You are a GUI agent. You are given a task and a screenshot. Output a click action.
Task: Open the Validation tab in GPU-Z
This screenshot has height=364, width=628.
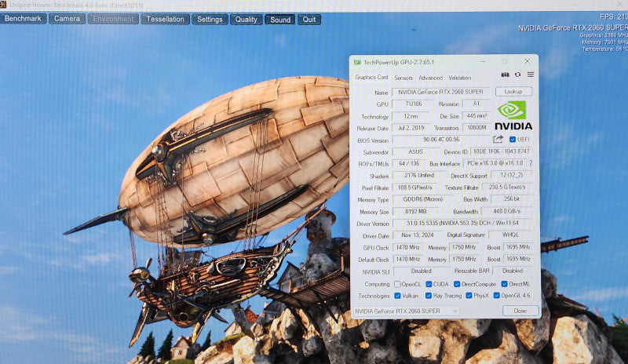pyautogui.click(x=460, y=78)
